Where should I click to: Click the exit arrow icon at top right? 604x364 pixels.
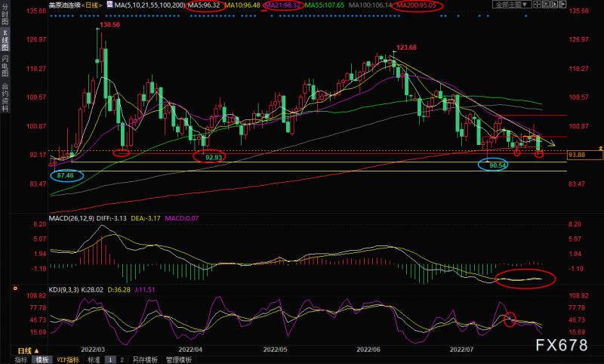tap(562, 5)
